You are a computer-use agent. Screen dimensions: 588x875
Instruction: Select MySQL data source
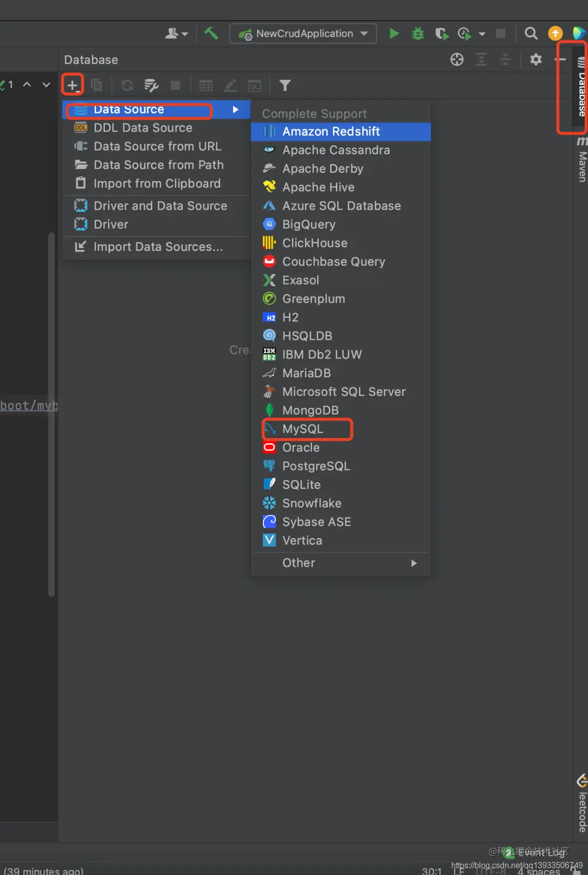pyautogui.click(x=341, y=429)
